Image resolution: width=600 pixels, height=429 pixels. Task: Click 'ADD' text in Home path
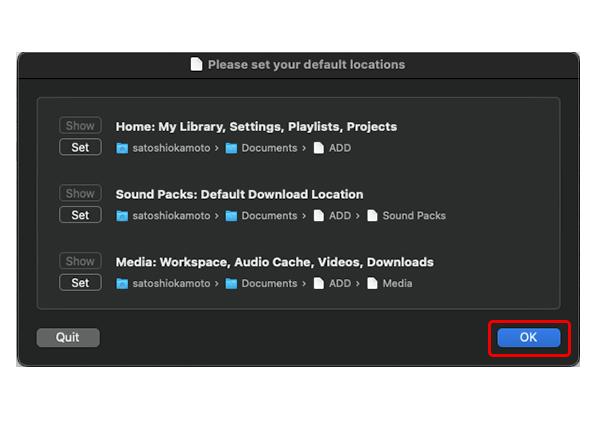tap(340, 148)
